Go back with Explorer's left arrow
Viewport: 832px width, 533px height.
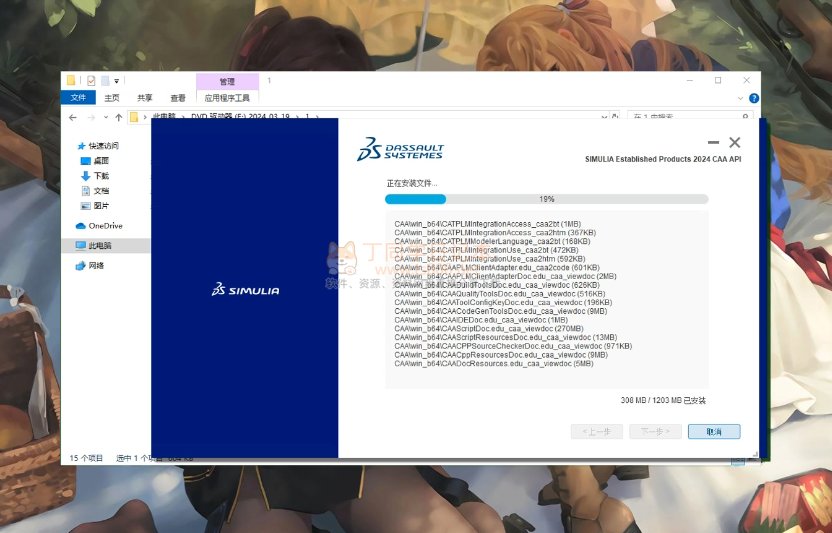pos(73,117)
